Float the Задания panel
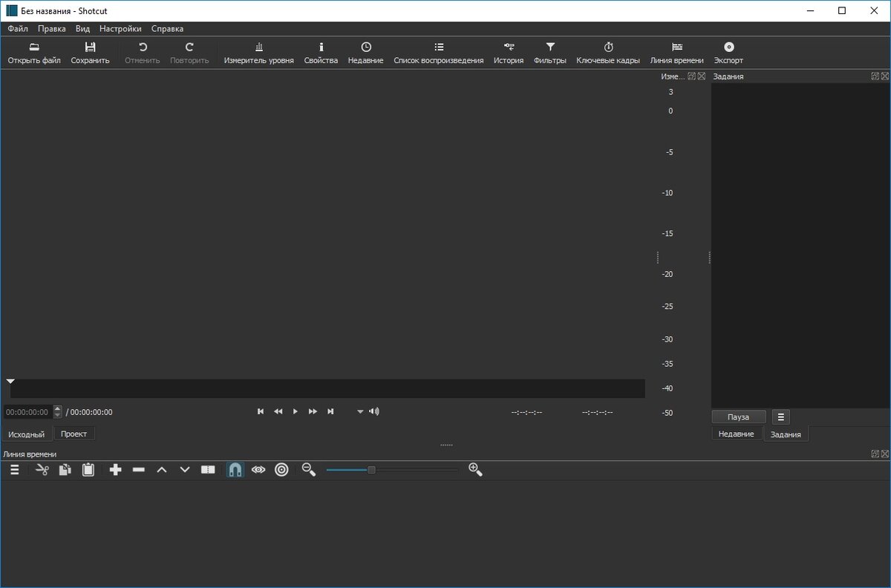 pyautogui.click(x=875, y=76)
